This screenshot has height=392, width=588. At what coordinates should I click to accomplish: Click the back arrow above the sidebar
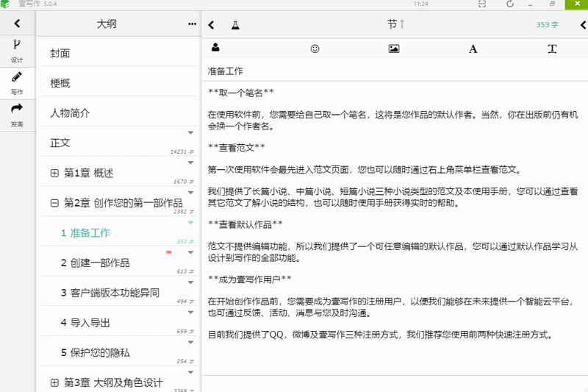17,24
